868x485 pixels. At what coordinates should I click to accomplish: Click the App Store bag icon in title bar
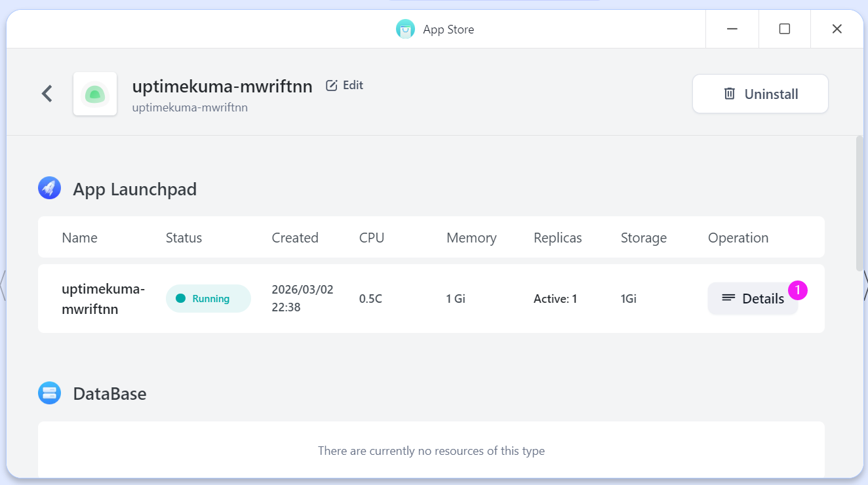[405, 29]
